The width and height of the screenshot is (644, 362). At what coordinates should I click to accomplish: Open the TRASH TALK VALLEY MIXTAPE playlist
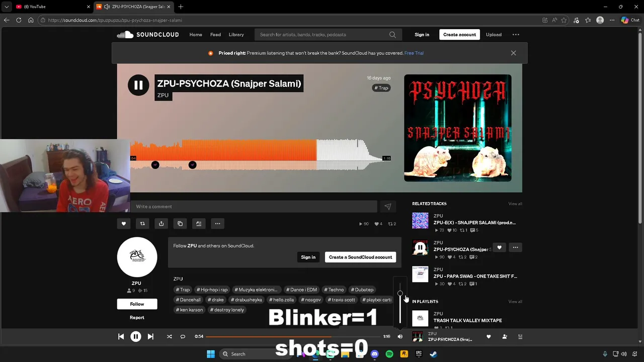click(467, 320)
